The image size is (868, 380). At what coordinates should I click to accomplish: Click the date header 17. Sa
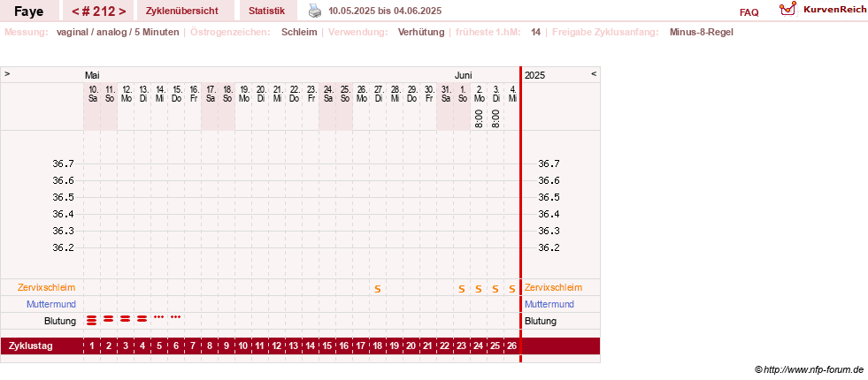point(211,94)
